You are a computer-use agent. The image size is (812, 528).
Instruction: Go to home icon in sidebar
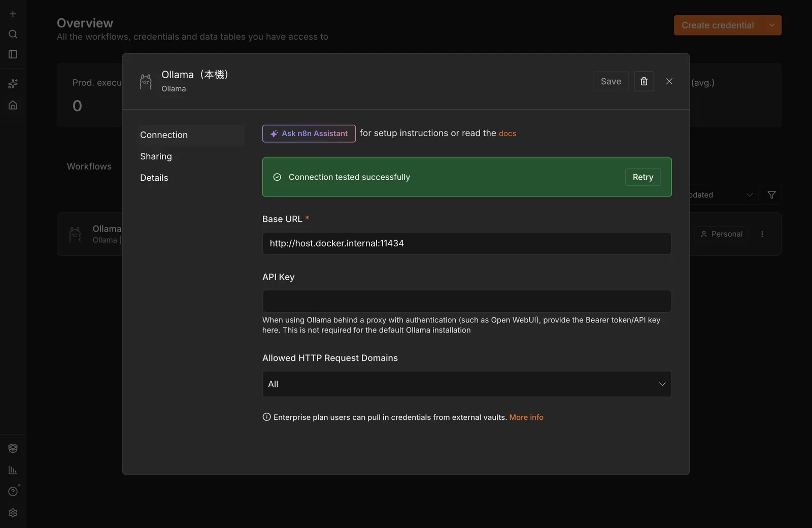[x=13, y=105]
